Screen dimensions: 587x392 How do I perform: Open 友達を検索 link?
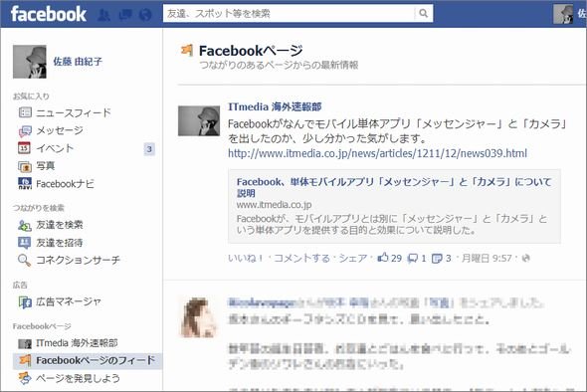click(59, 225)
